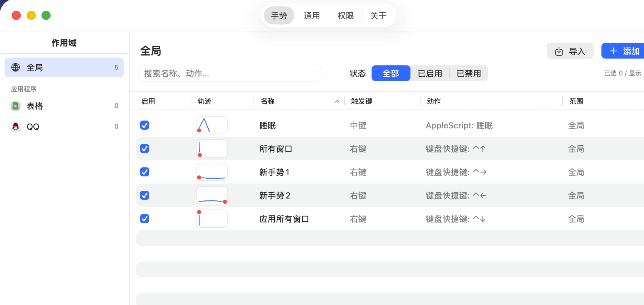Click the 作用域 sidebar heading

[64, 43]
